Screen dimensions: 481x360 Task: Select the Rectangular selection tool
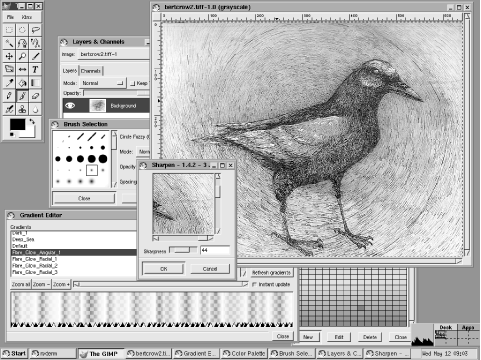pos(9,30)
